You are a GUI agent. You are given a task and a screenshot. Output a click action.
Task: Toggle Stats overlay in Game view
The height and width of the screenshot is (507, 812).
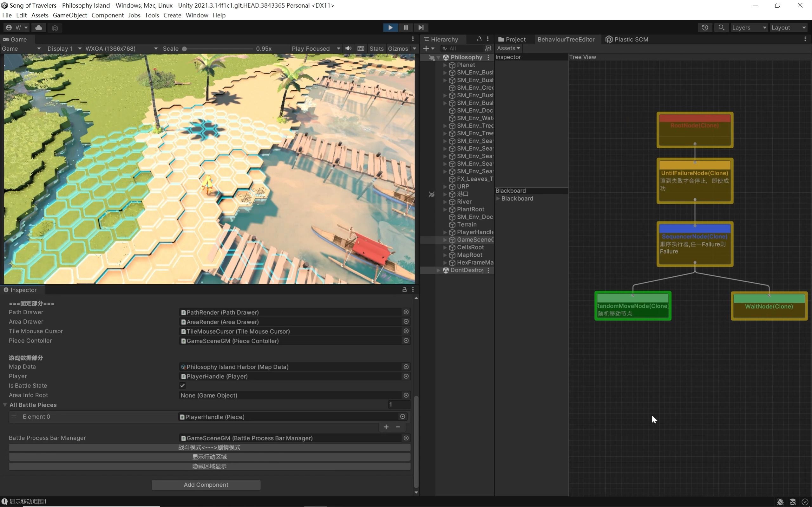376,48
